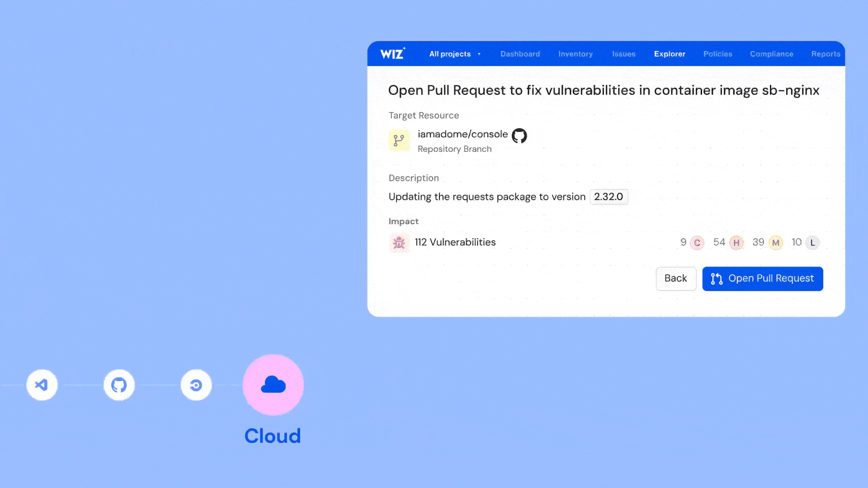Click the High severity H badge
868x488 pixels.
[736, 243]
